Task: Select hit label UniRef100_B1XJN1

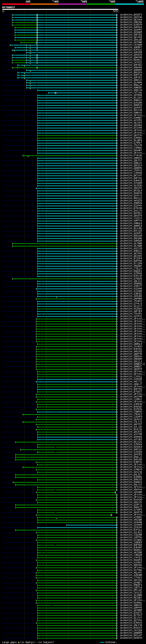Action: 131,228
